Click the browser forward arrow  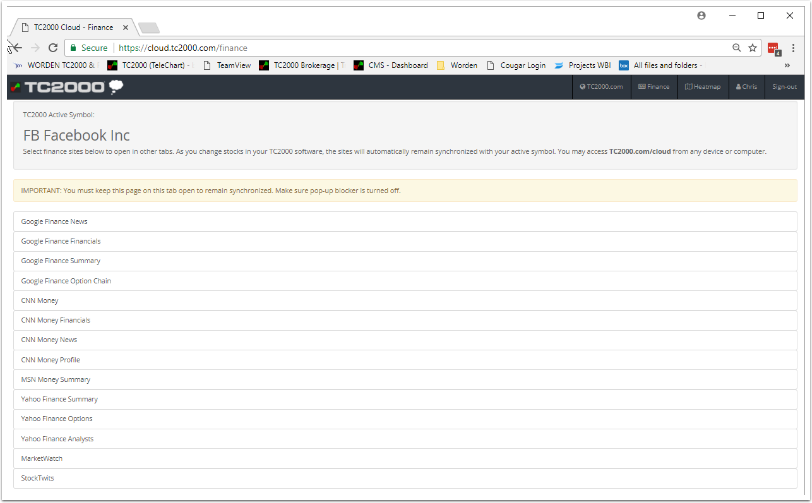point(35,48)
